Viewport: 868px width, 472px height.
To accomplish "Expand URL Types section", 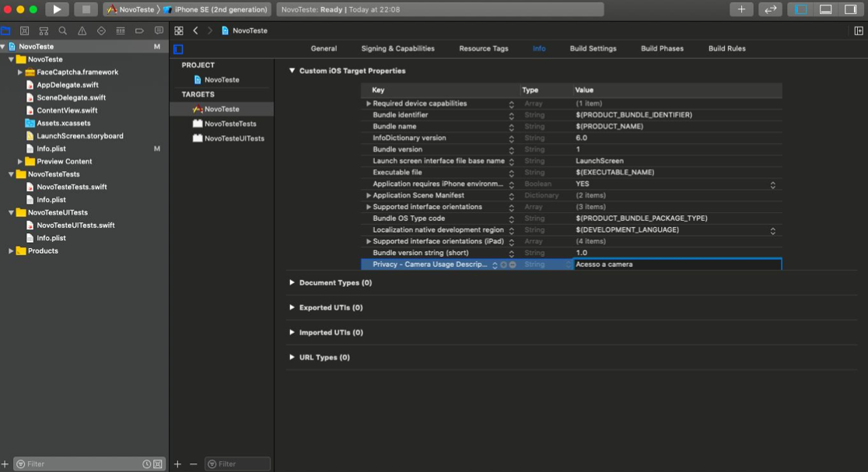I will (292, 358).
